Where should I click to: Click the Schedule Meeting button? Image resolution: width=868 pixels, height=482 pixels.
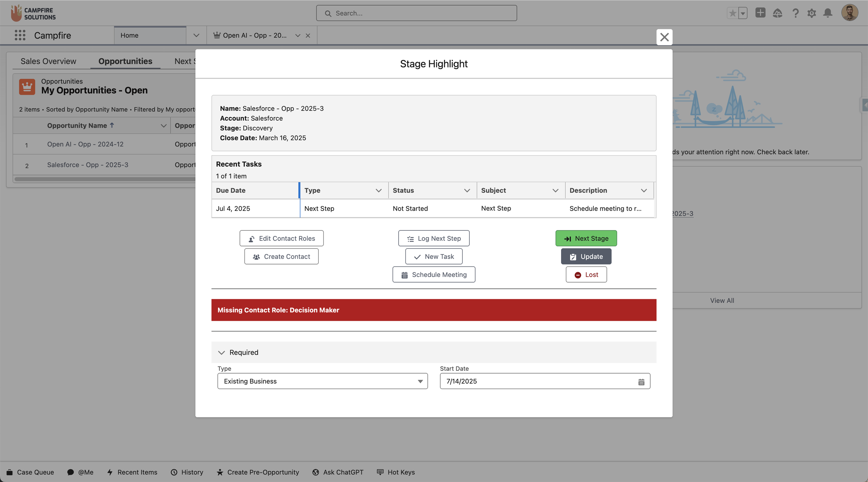click(x=434, y=275)
